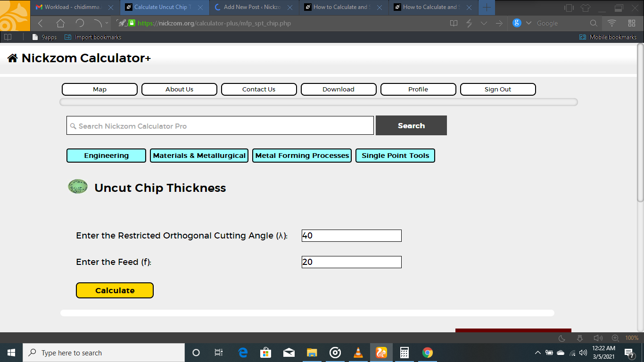The height and width of the screenshot is (362, 644).
Task: Click the Feed (f) input field
Action: [x=351, y=262]
